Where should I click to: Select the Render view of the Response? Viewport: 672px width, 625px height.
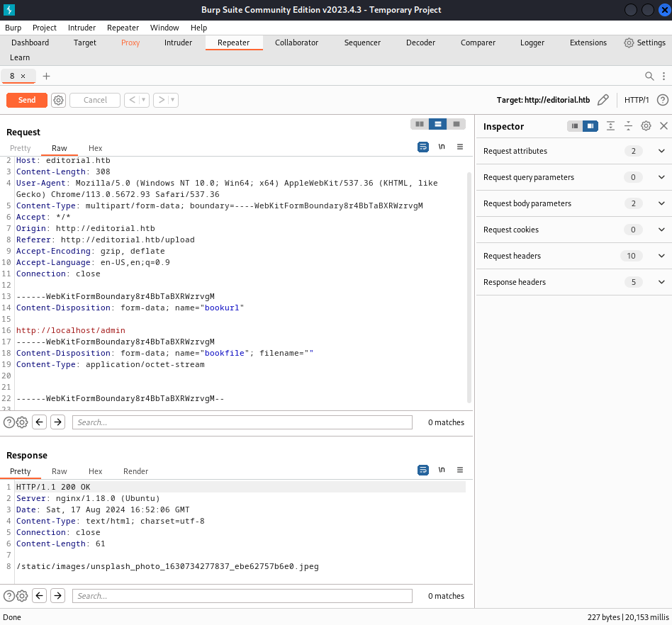135,471
